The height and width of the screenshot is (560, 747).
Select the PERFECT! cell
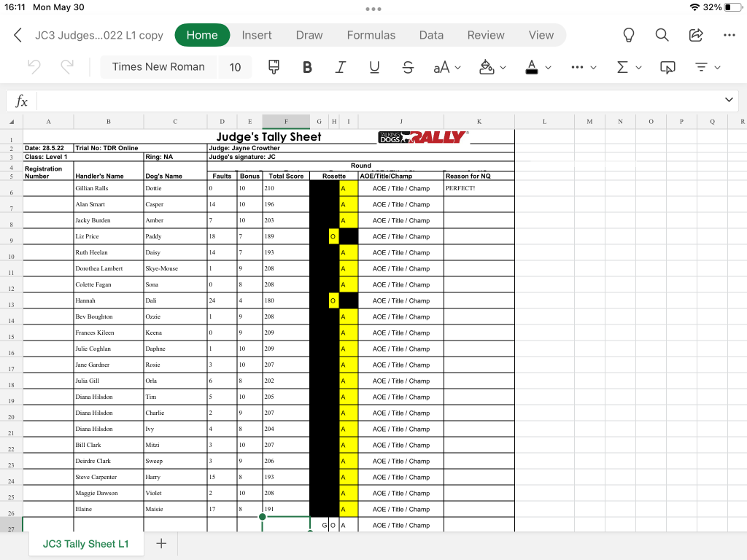479,188
